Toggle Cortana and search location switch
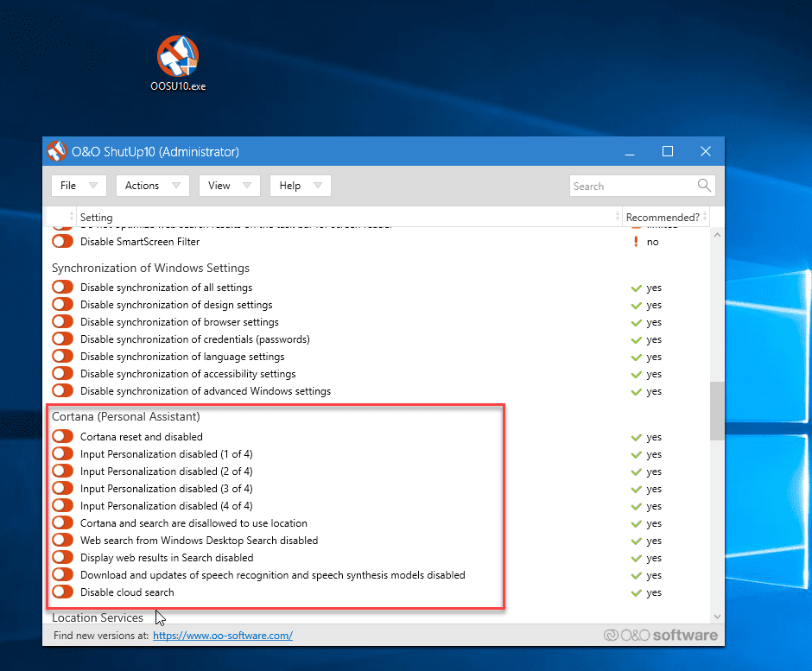The width and height of the screenshot is (812, 671). click(x=63, y=523)
